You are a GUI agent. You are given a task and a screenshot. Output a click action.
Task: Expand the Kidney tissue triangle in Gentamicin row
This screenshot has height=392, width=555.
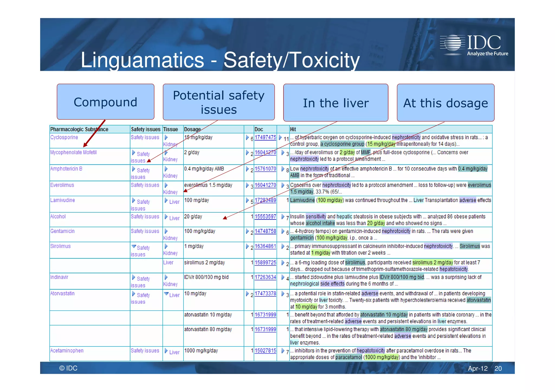tap(166, 231)
